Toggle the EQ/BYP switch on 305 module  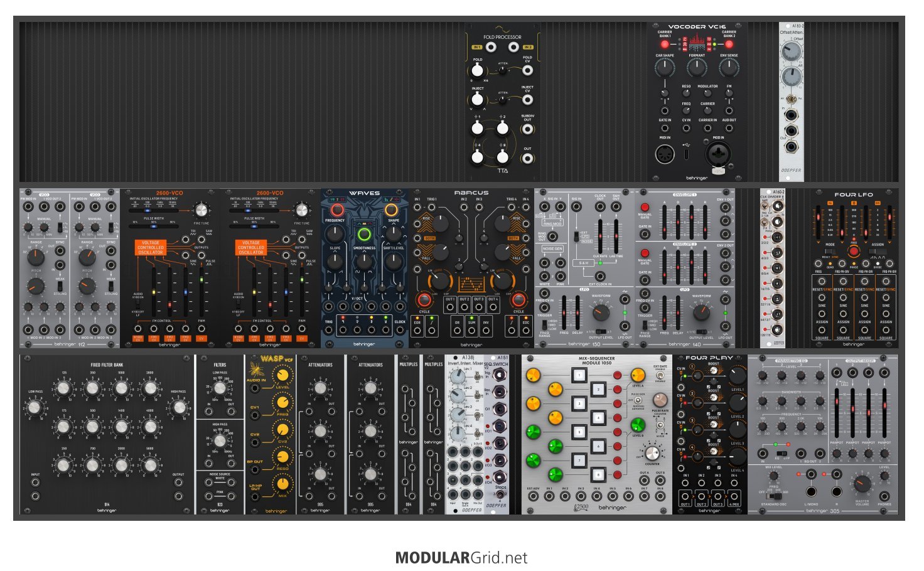coord(781,452)
